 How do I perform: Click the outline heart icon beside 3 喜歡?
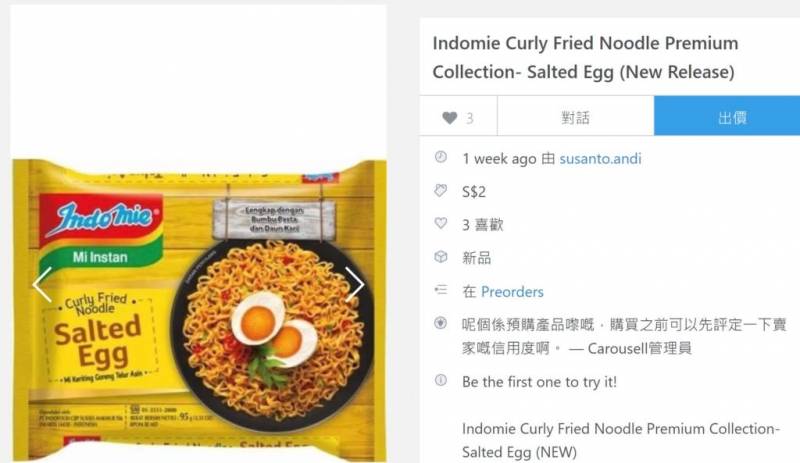441,224
